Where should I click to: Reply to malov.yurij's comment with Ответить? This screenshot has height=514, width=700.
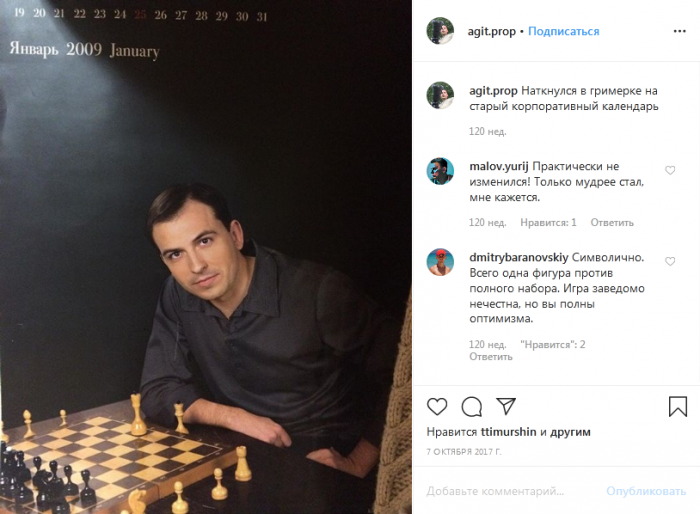[x=612, y=222]
